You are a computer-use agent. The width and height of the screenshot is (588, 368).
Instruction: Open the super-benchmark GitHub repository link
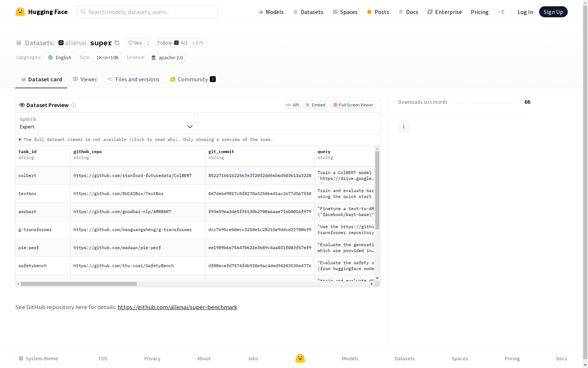pyautogui.click(x=178, y=307)
